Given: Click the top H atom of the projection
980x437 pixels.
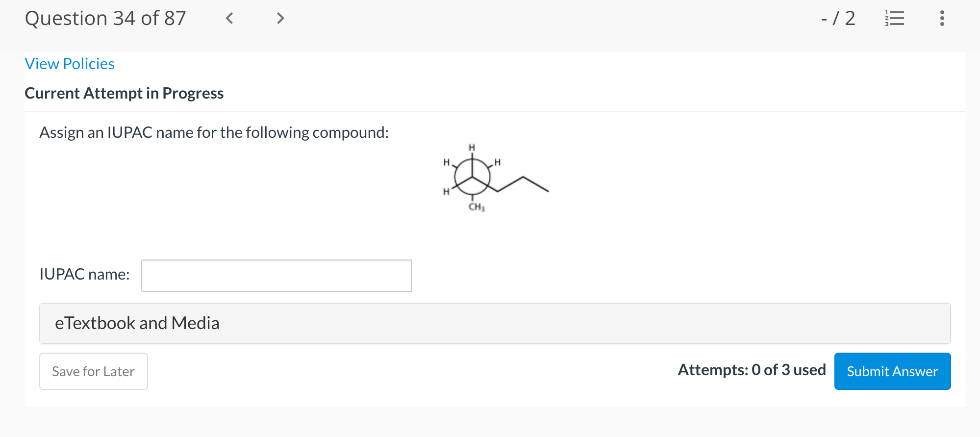Looking at the screenshot, I should click(472, 147).
